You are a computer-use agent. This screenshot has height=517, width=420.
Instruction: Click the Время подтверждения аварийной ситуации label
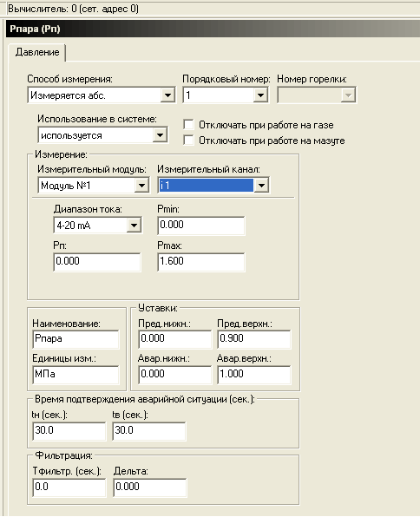(x=145, y=399)
